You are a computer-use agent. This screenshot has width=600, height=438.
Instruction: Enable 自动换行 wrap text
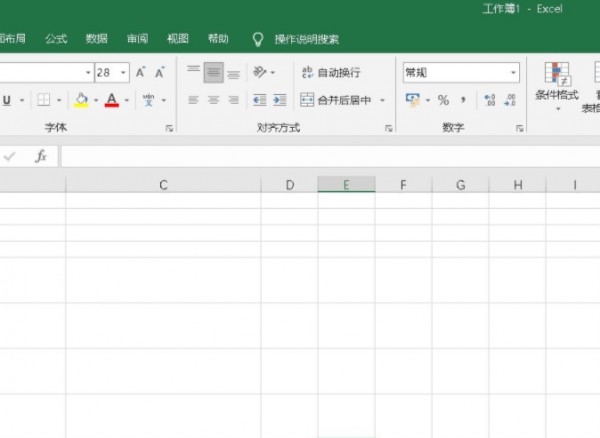point(331,72)
